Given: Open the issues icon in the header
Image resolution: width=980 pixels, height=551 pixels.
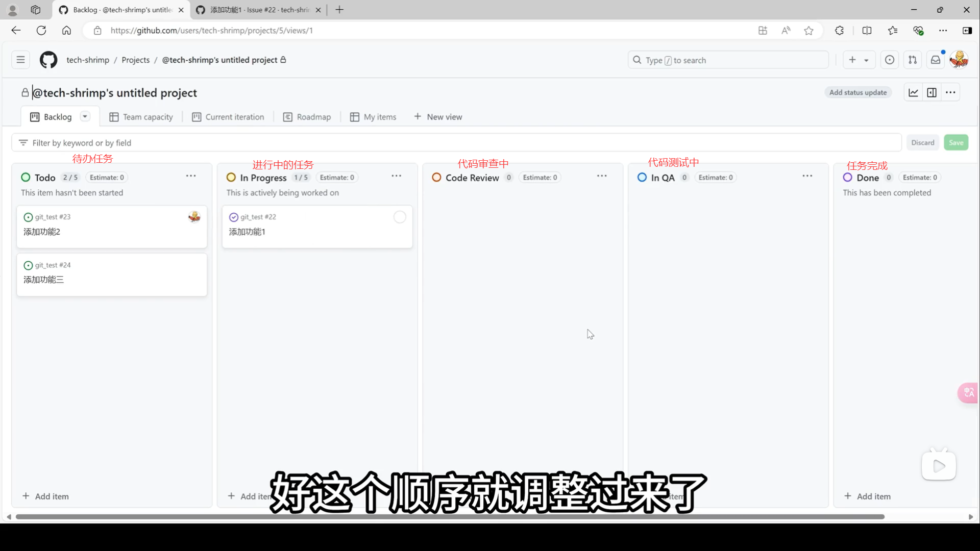Looking at the screenshot, I should point(890,60).
